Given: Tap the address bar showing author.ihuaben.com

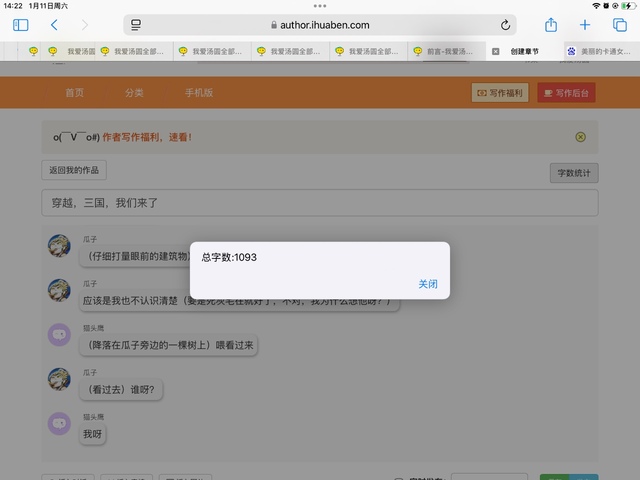Looking at the screenshot, I should pos(320,25).
